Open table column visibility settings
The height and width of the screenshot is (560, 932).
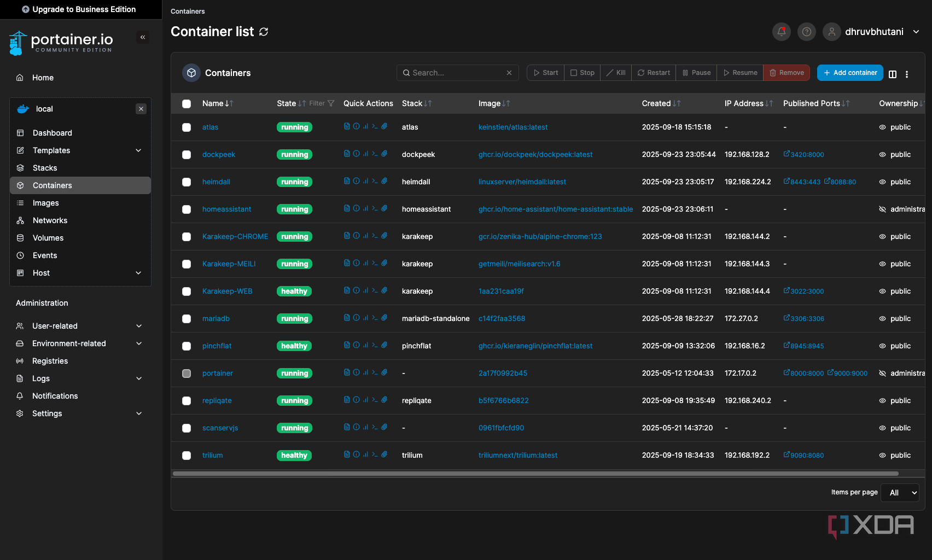click(x=893, y=74)
